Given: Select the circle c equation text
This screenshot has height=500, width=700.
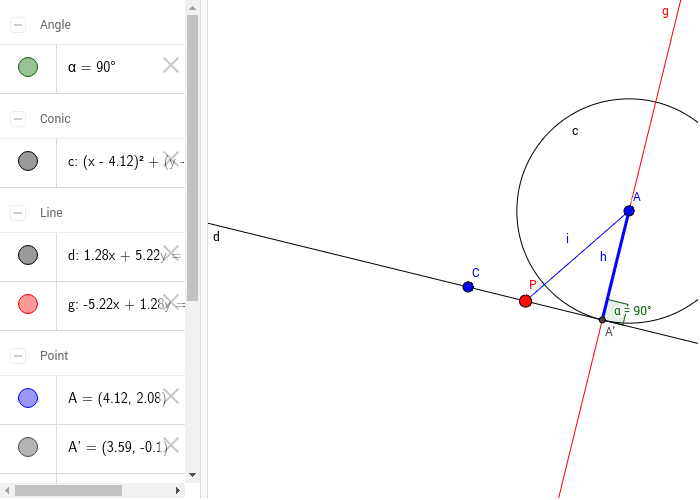Looking at the screenshot, I should coord(126,162).
